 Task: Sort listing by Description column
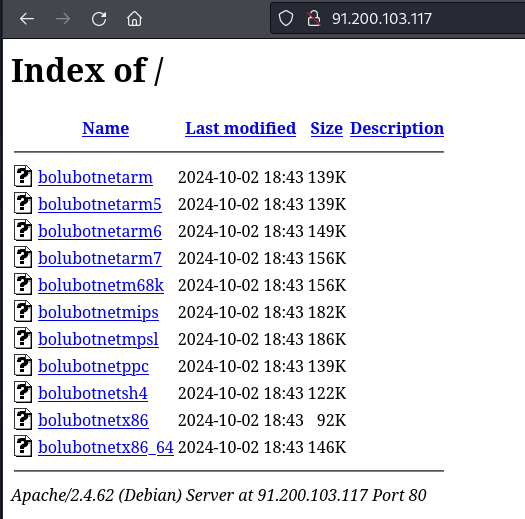click(x=397, y=128)
